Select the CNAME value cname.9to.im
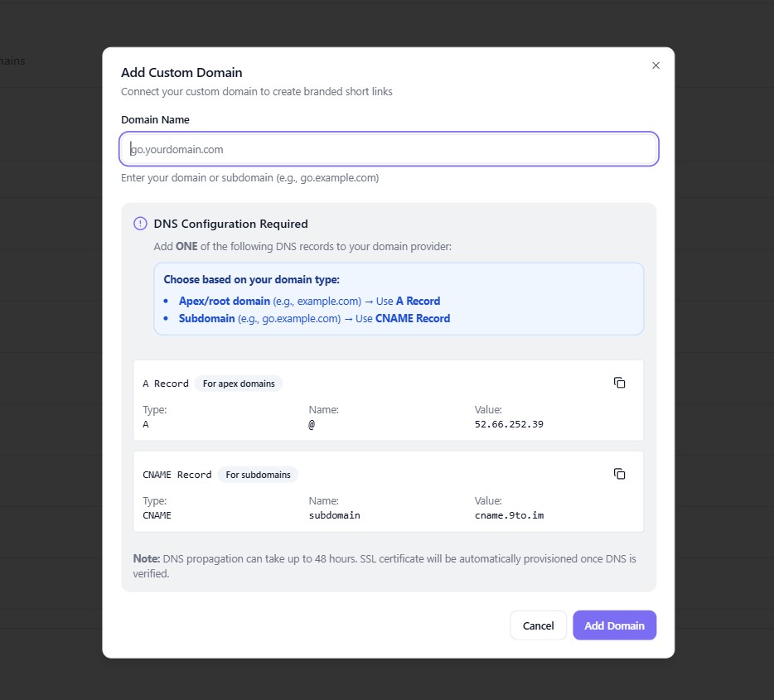 click(509, 515)
